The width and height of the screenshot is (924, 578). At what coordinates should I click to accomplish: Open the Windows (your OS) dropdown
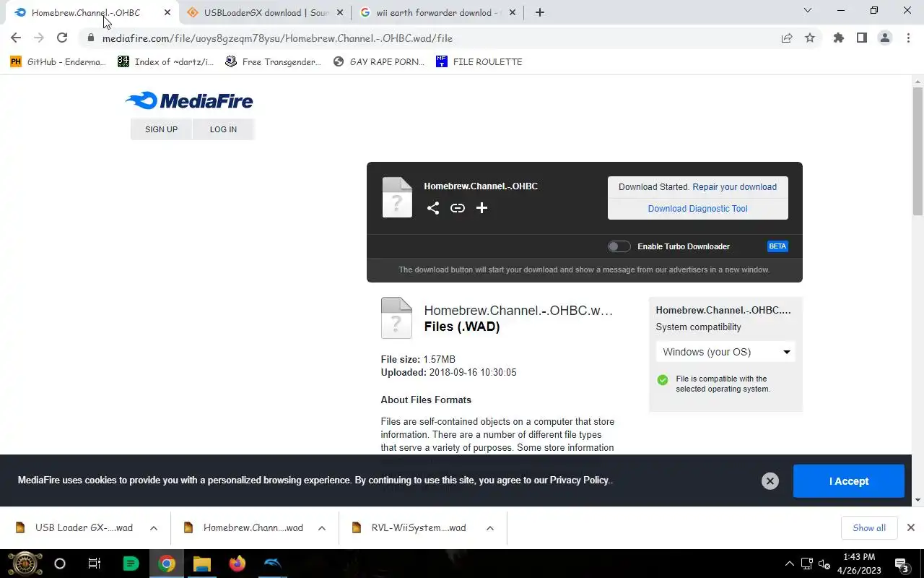pos(725,352)
